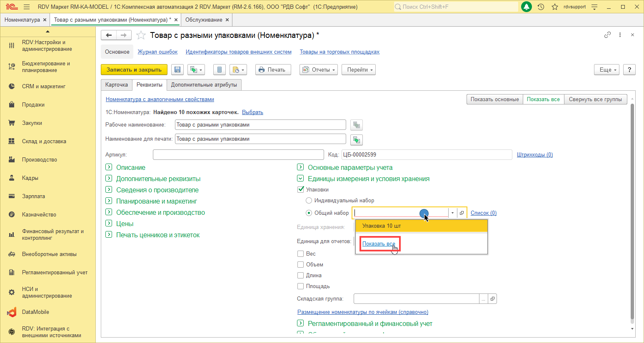Add form to favorites with star icon
The height and width of the screenshot is (343, 644).
point(141,35)
